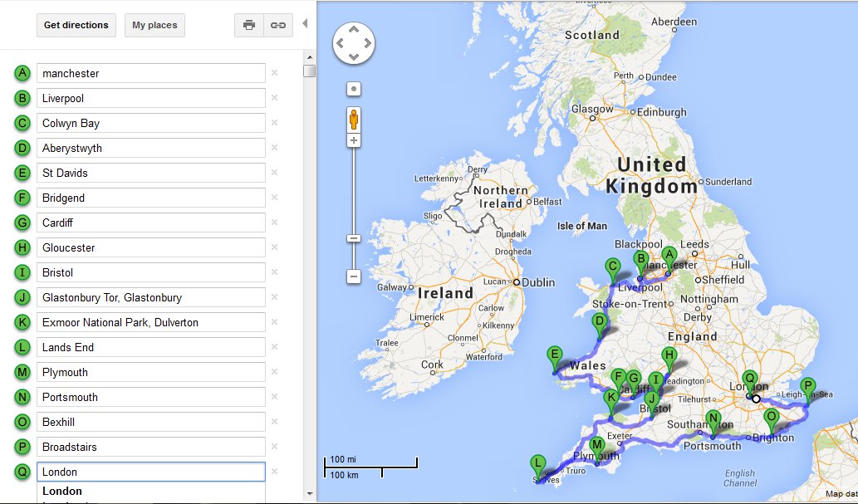Select the Street View pegman icon
Screen dimensions: 858x504
pos(354,120)
